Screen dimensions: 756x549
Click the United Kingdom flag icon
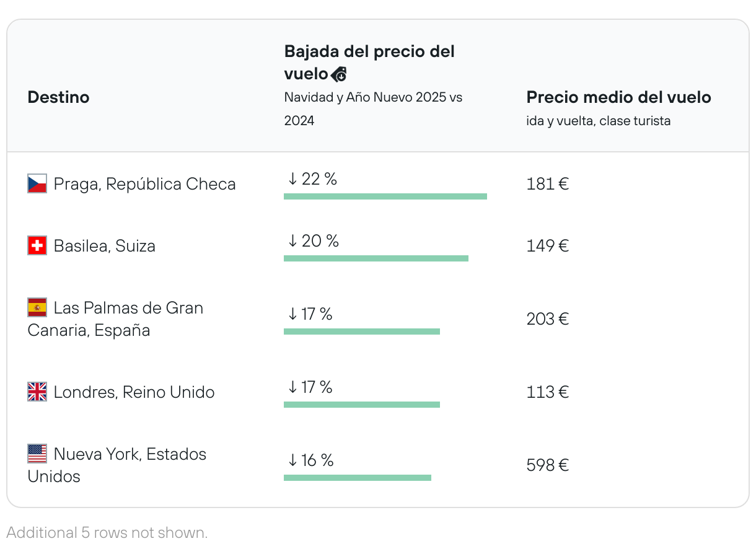pos(37,392)
